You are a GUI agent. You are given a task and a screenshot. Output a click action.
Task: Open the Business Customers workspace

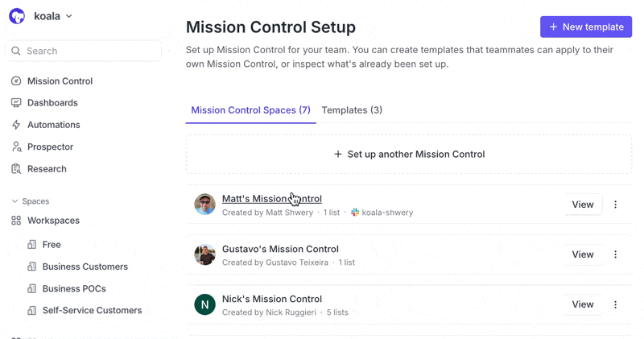(85, 267)
